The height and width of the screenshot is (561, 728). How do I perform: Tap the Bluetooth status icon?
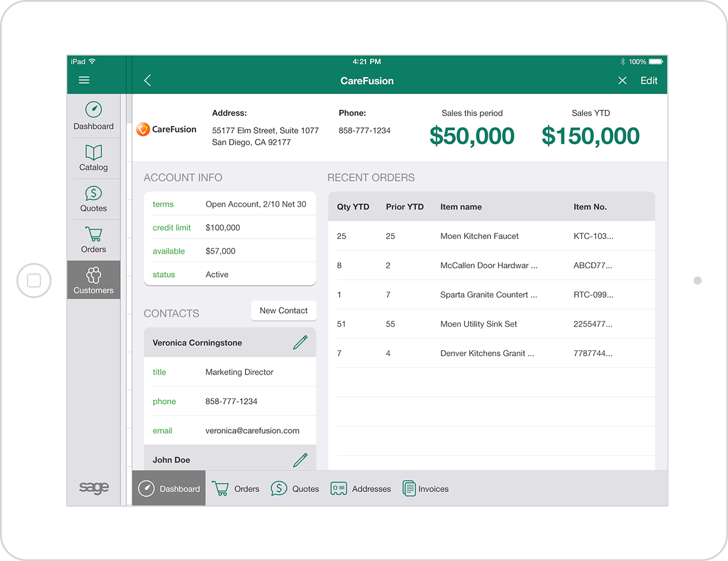[x=623, y=61]
